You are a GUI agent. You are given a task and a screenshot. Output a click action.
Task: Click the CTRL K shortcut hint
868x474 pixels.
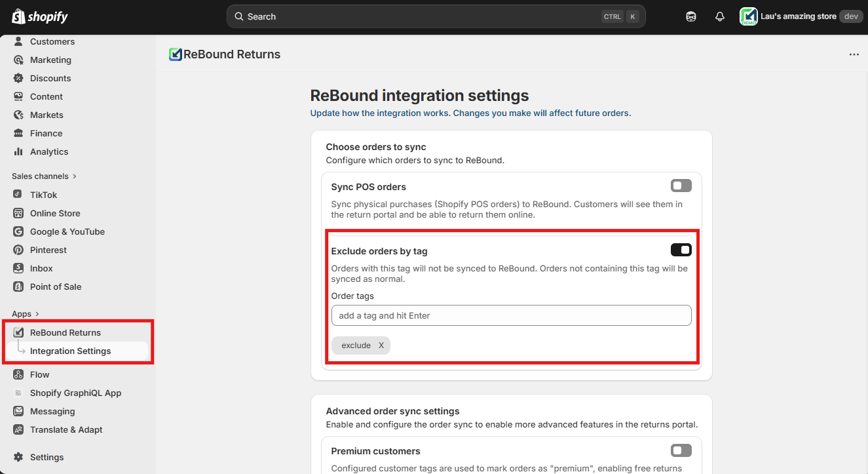pyautogui.click(x=620, y=16)
